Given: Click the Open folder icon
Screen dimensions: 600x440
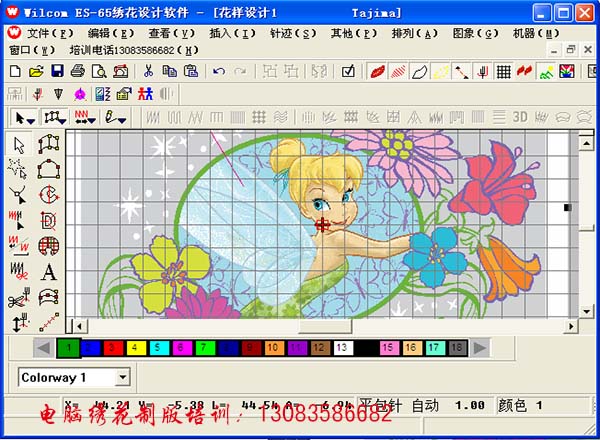Looking at the screenshot, I should 36,71.
